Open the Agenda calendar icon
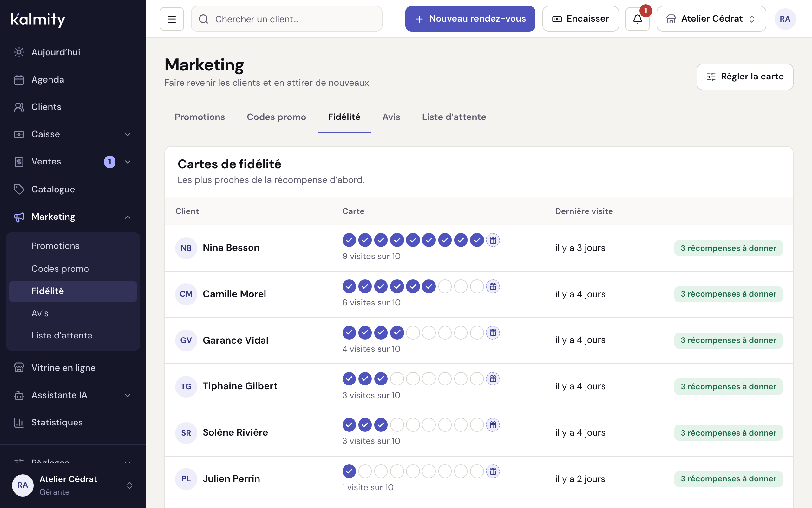This screenshot has width=812, height=508. pyautogui.click(x=19, y=80)
